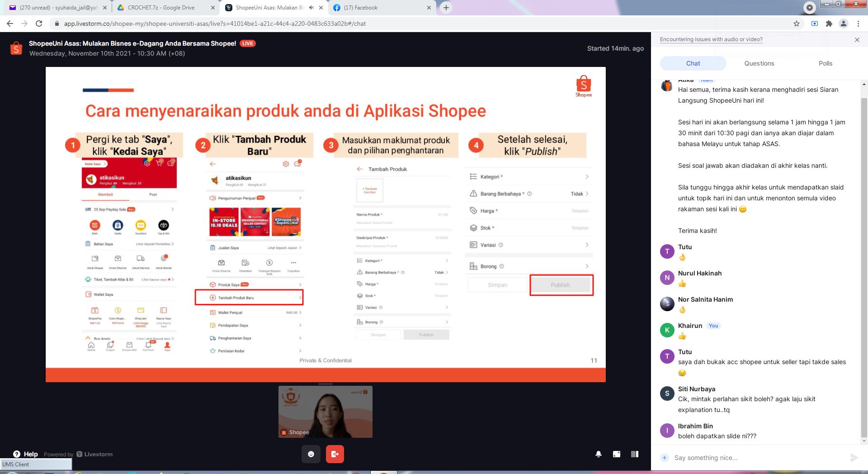The height and width of the screenshot is (474, 868).
Task: Switch to the Questions tab
Action: [759, 63]
